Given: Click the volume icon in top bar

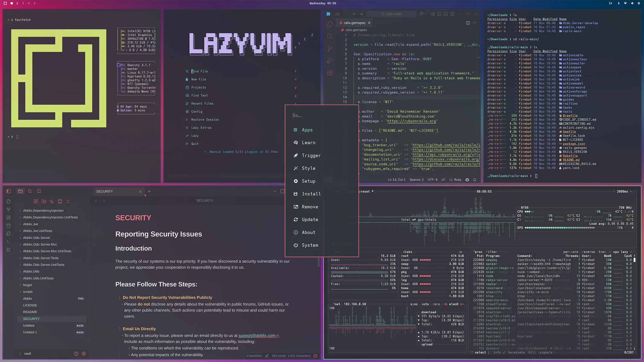Looking at the screenshot, I should [x=632, y=3].
